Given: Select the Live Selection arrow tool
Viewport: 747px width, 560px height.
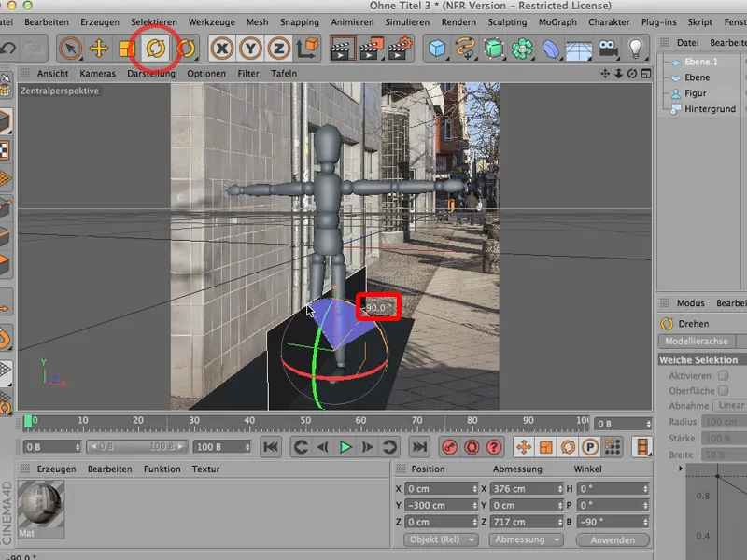Looking at the screenshot, I should point(70,49).
